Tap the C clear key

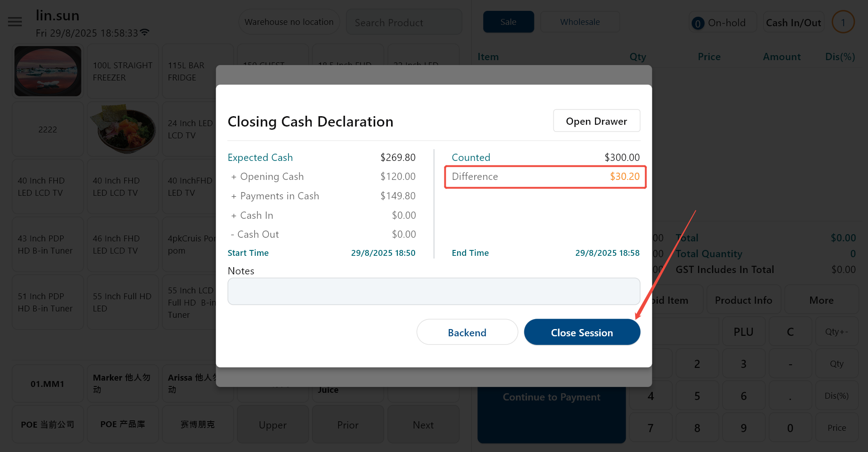coord(790,332)
